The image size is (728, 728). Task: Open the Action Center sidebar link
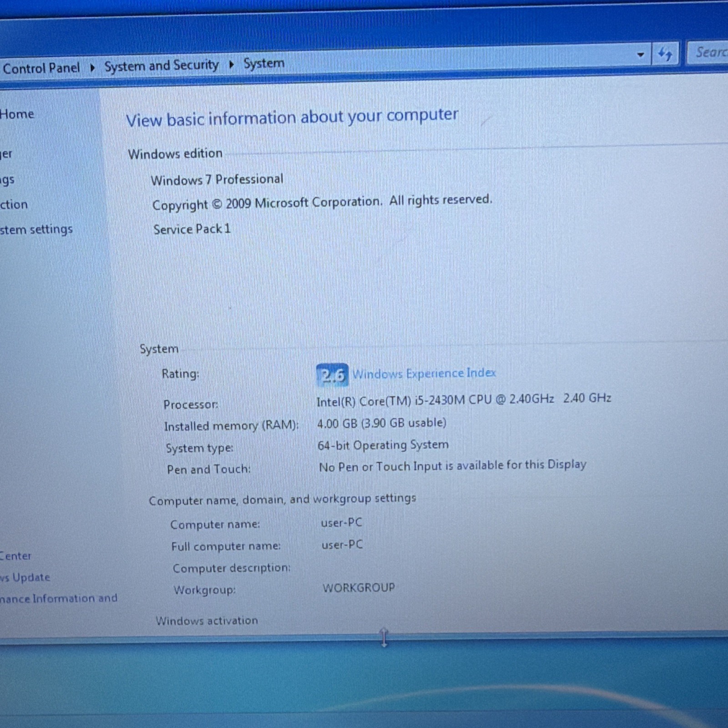coord(15,556)
